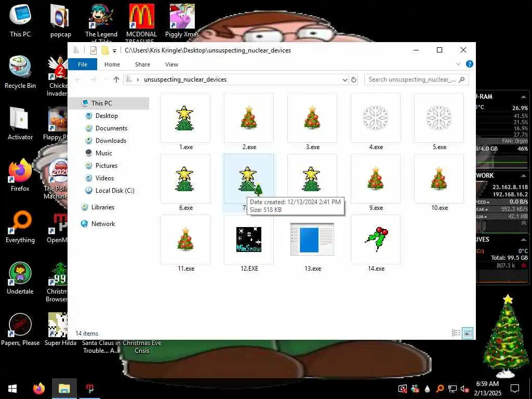The height and width of the screenshot is (399, 532).
Task: Open the red MP app on taskbar
Action: (x=89, y=389)
